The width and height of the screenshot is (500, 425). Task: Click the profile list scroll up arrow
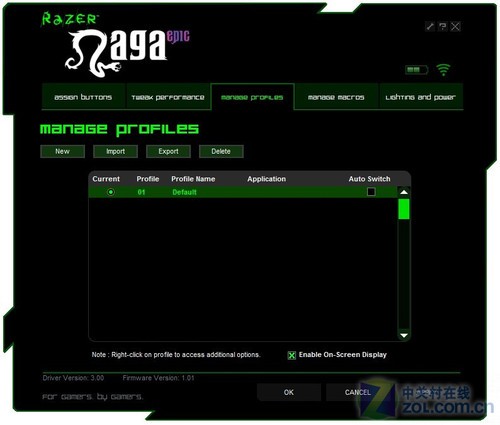coord(404,192)
